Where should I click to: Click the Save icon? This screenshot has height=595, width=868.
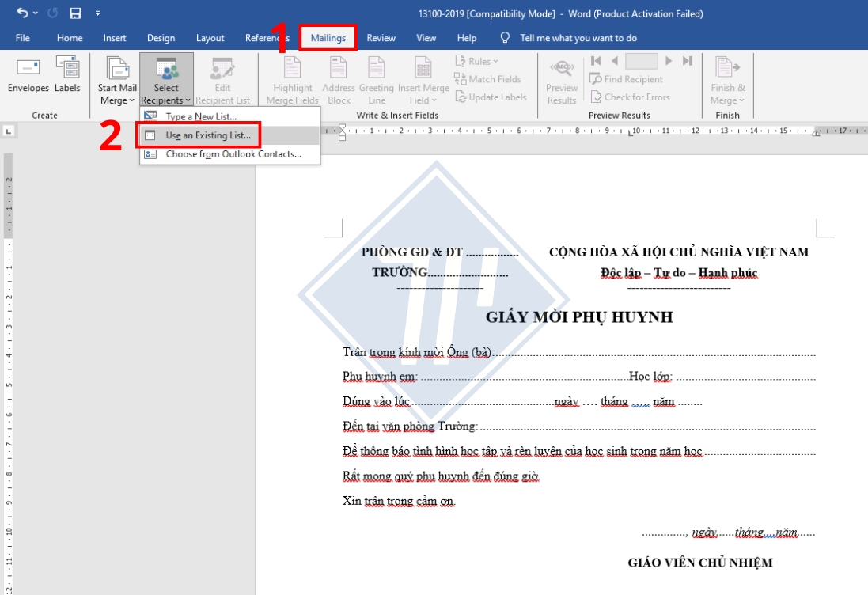74,11
